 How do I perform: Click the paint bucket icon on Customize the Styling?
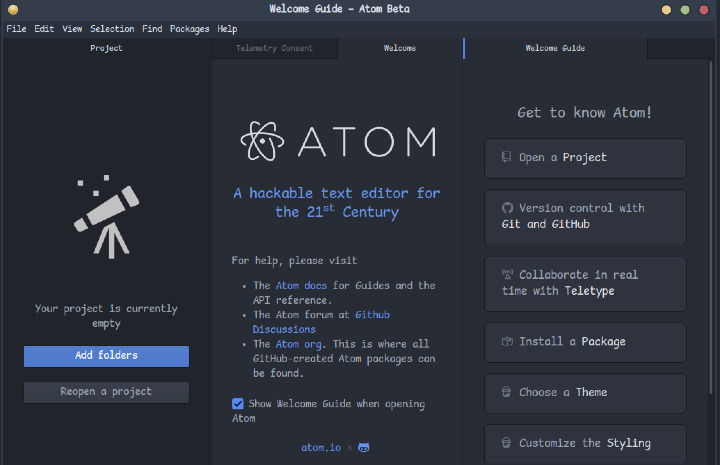(x=506, y=443)
